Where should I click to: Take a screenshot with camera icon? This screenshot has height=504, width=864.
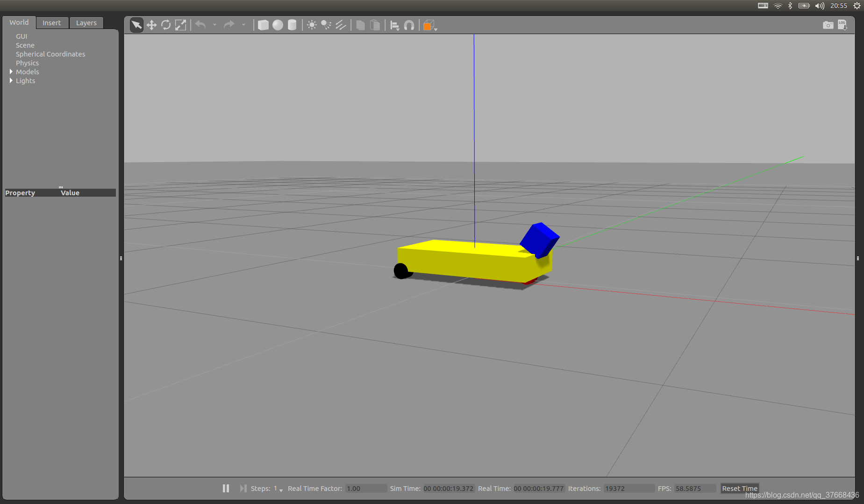(x=828, y=25)
